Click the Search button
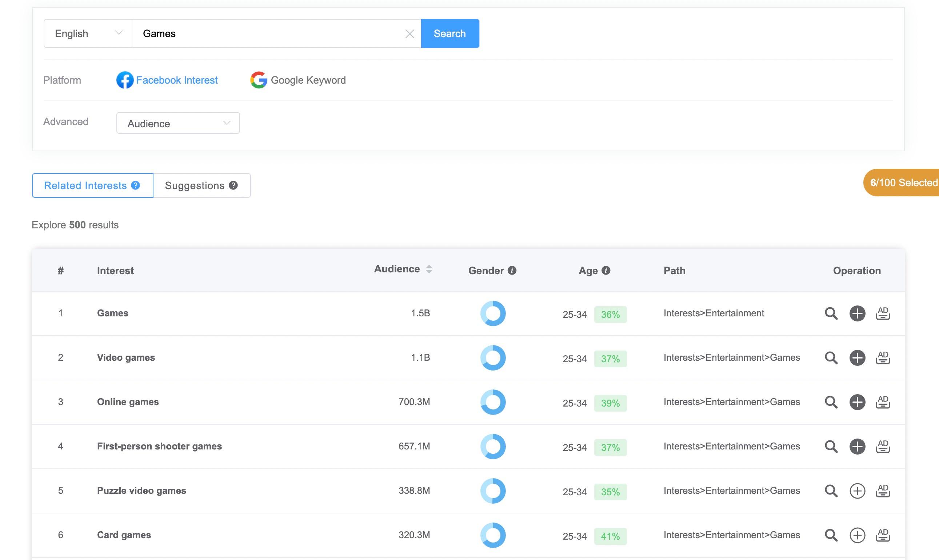 click(450, 33)
